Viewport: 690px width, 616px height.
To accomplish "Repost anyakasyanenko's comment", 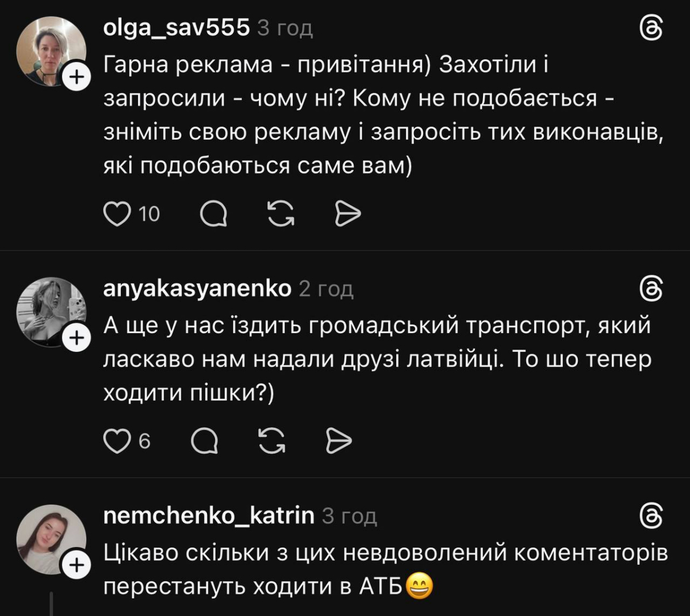I will [272, 441].
